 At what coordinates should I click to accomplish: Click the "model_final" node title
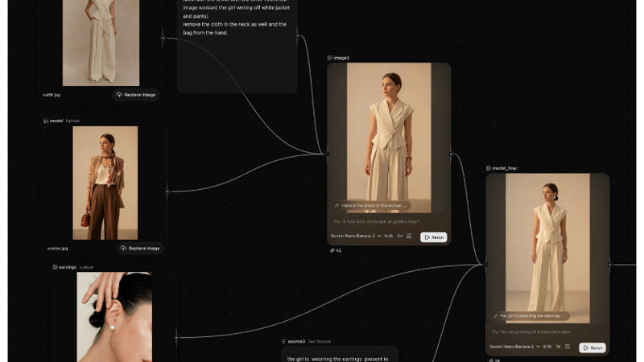[x=505, y=168]
